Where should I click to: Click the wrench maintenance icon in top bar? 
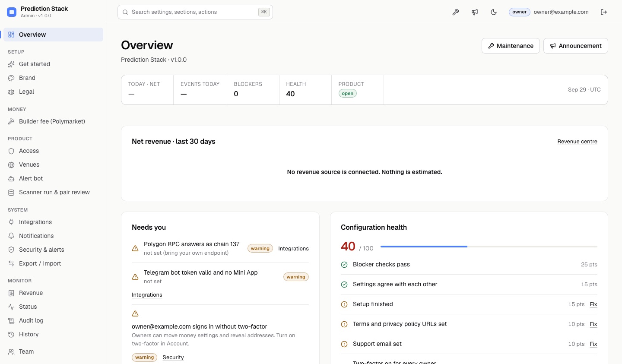(x=456, y=12)
